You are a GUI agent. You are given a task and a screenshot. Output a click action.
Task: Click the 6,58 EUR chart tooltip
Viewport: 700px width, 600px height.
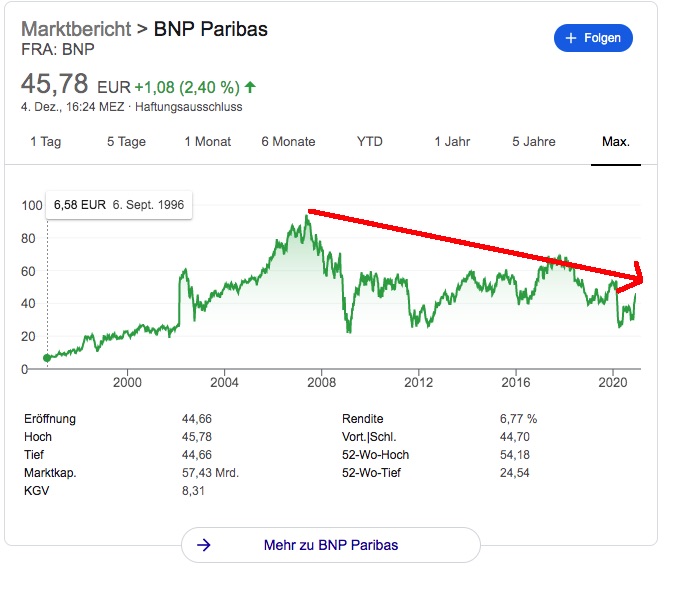coord(117,204)
